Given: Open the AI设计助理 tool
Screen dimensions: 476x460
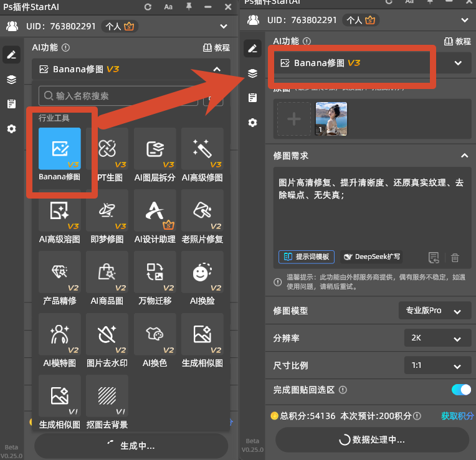Looking at the screenshot, I should (x=155, y=210).
